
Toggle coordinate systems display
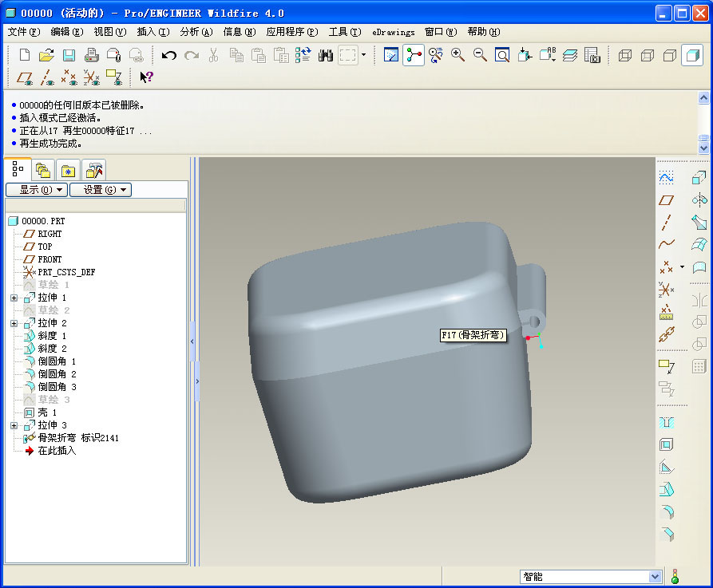(x=91, y=77)
